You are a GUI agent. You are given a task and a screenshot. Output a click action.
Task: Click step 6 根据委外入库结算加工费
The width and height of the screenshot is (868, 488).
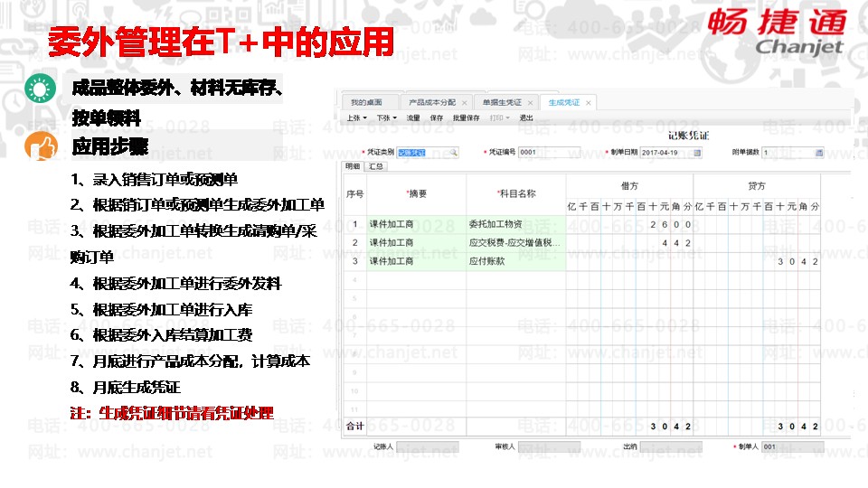(x=161, y=335)
